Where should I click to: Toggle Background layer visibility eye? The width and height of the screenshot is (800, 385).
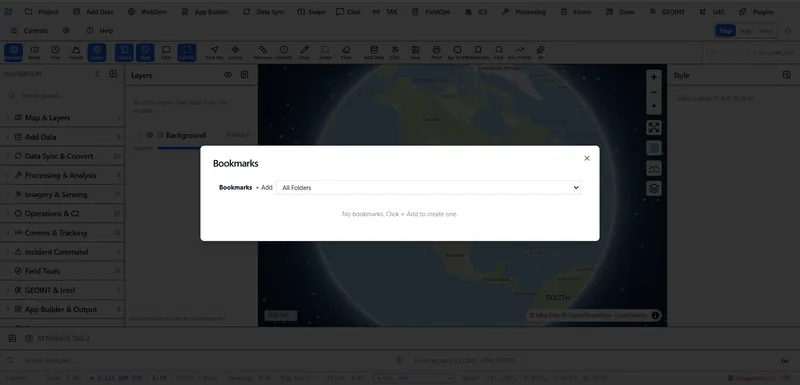(150, 135)
